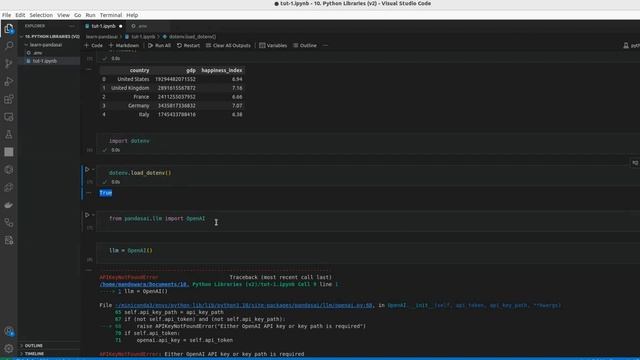Open the Run menu
Screen dimensions: 640x360
coord(90,15)
